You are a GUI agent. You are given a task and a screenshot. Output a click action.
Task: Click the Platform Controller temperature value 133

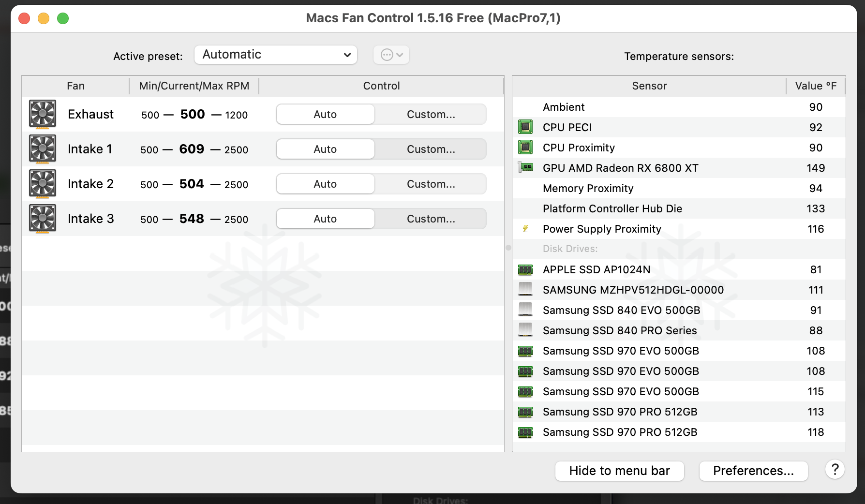(x=816, y=208)
